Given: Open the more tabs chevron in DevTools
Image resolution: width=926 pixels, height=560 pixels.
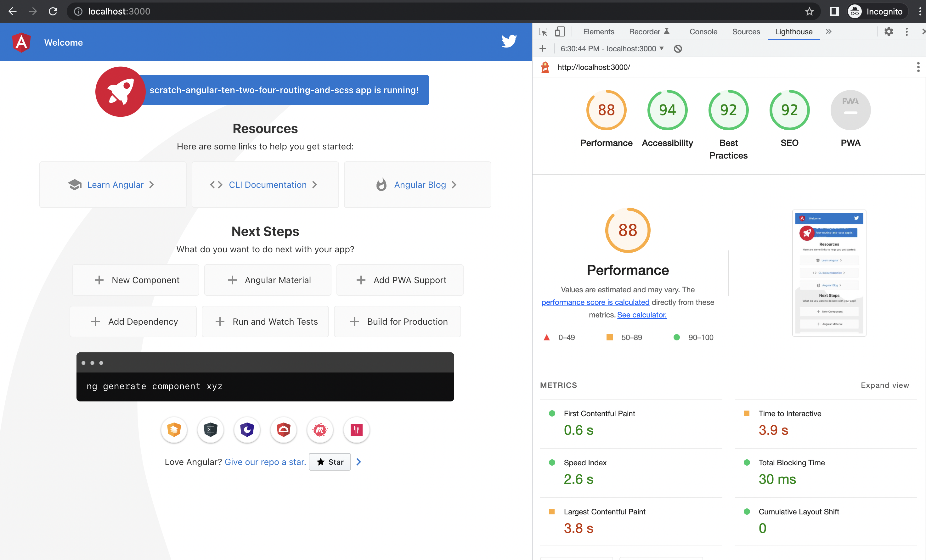Looking at the screenshot, I should (829, 31).
